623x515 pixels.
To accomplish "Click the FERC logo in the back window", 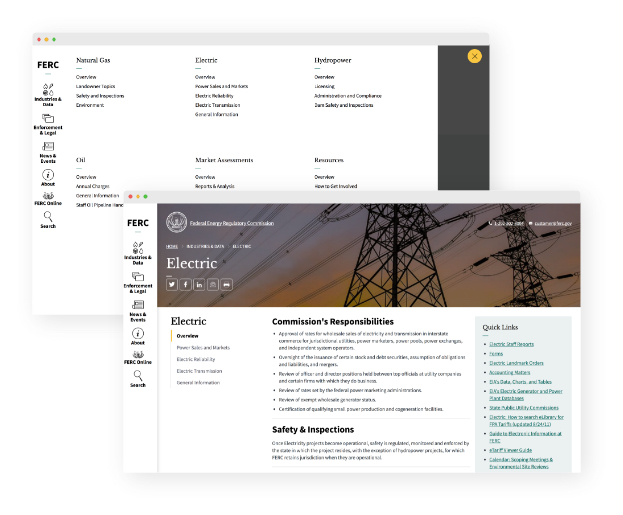I will 48,65.
